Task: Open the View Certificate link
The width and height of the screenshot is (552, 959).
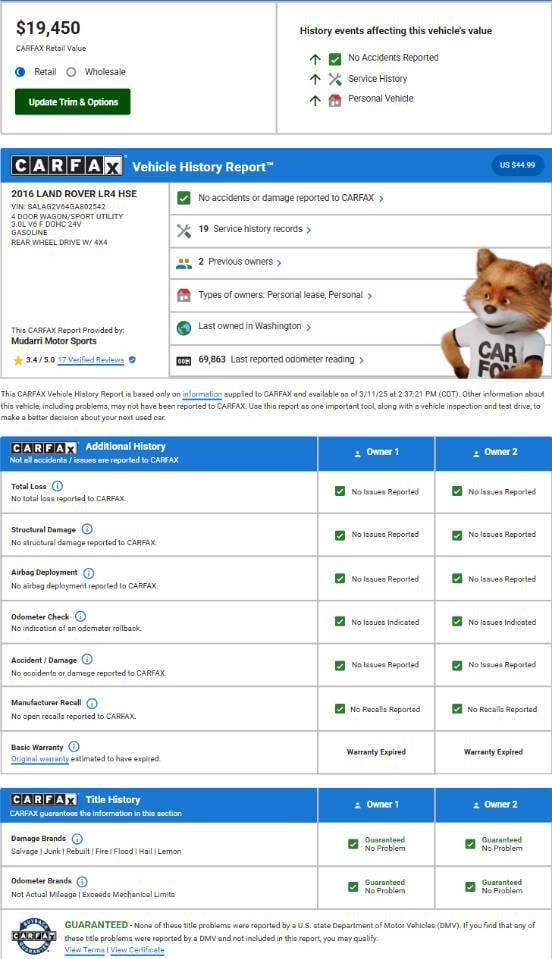Action: tap(137, 950)
